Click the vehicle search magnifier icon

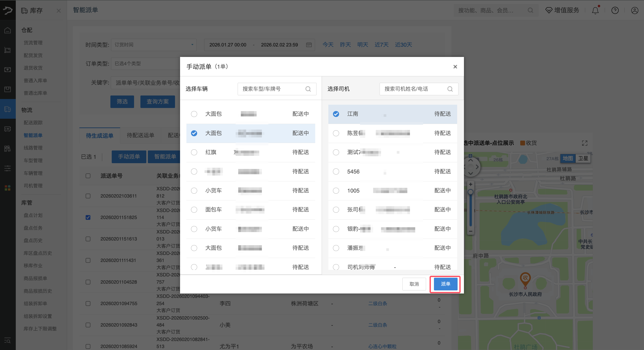(x=308, y=89)
